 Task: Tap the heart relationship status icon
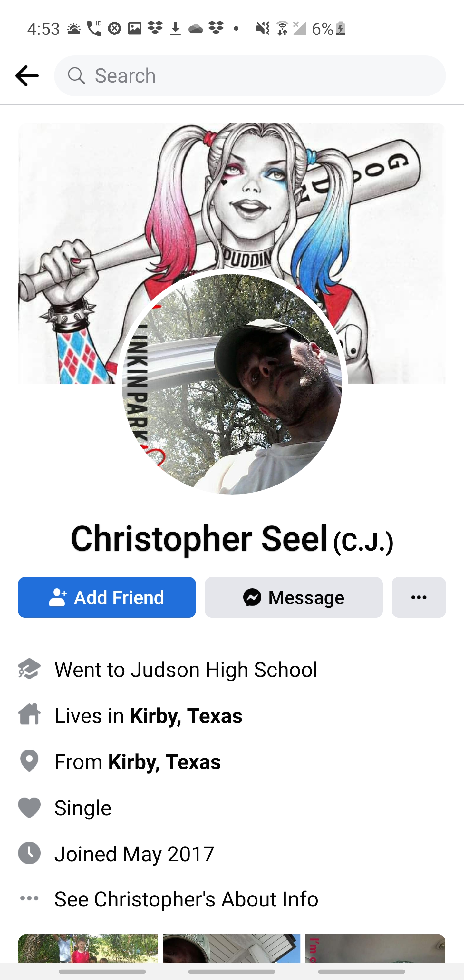(29, 807)
